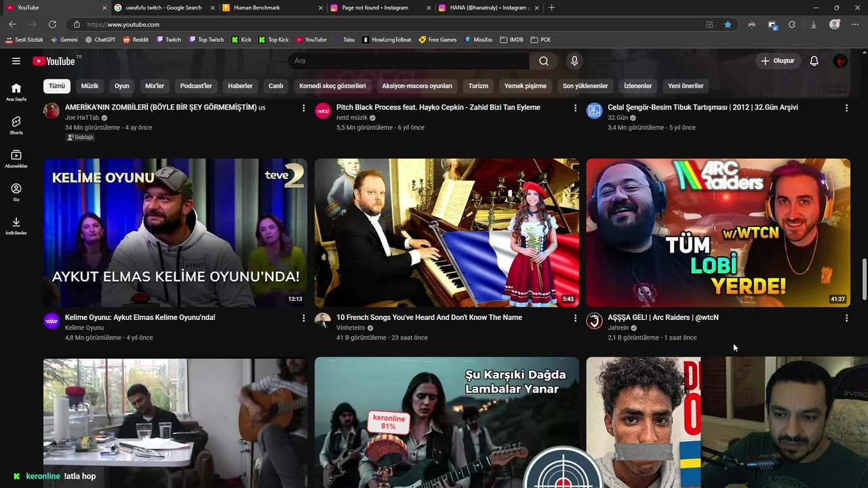The image size is (868, 488).
Task: Open the Jahrein channel avatar
Action: 595,321
